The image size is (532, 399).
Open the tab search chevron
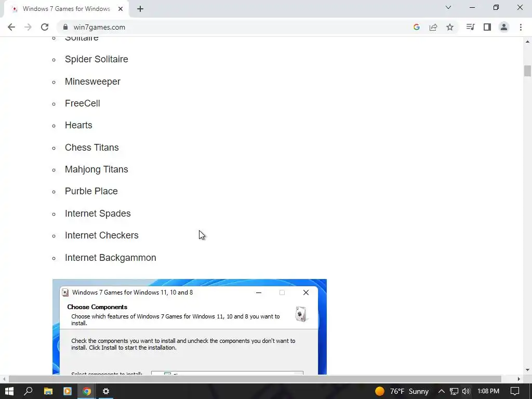(448, 7)
